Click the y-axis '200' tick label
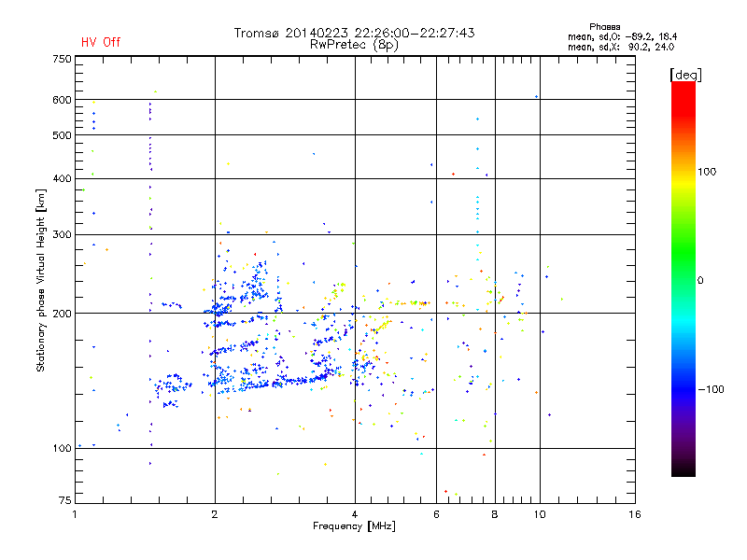The image size is (747, 560). (x=62, y=314)
